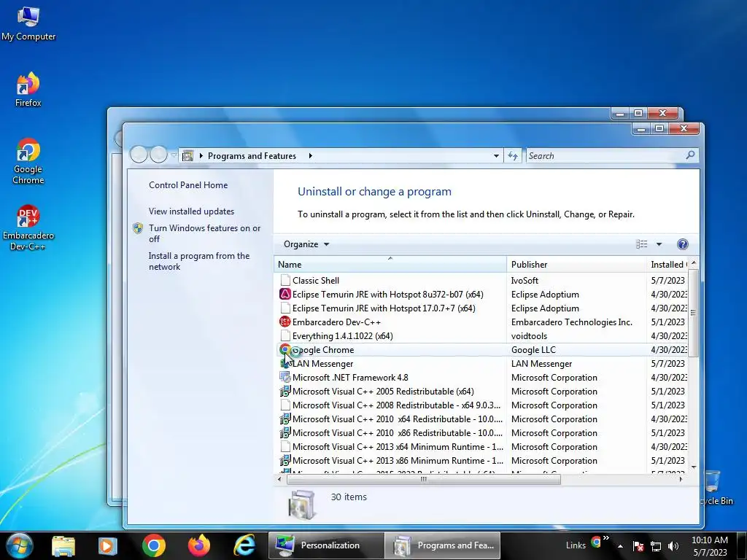Open the address bar history dropdown
This screenshot has height=560, width=747.
pos(496,156)
